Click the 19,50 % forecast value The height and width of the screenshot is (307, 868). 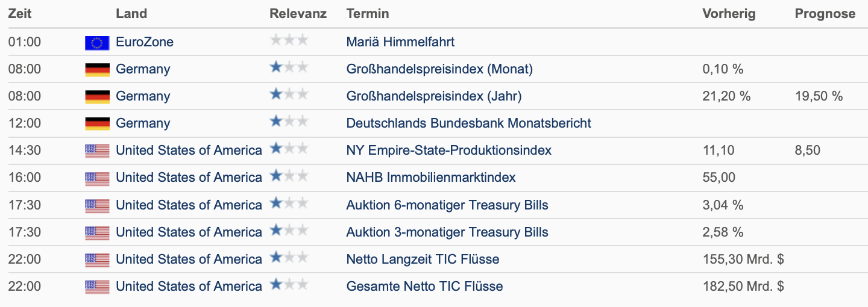(x=819, y=96)
